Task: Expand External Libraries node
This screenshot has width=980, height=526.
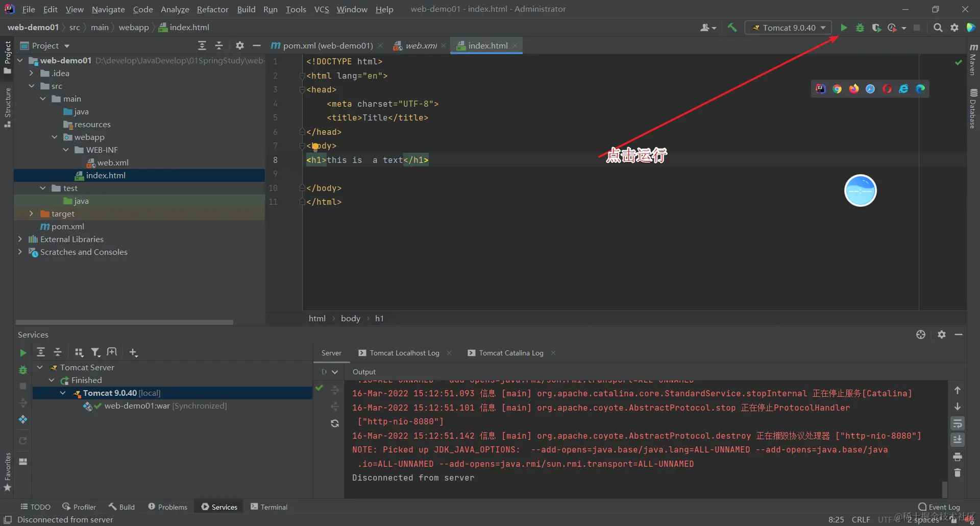Action: pyautogui.click(x=20, y=239)
